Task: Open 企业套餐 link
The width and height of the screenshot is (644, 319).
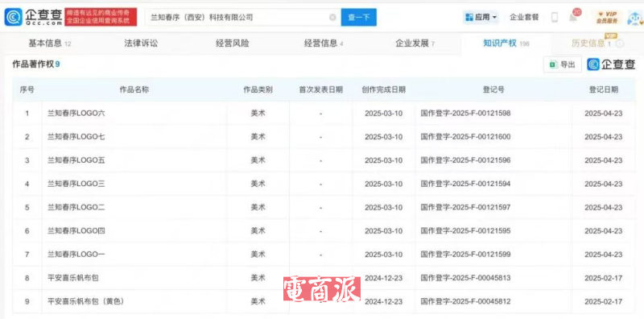Action: click(524, 17)
